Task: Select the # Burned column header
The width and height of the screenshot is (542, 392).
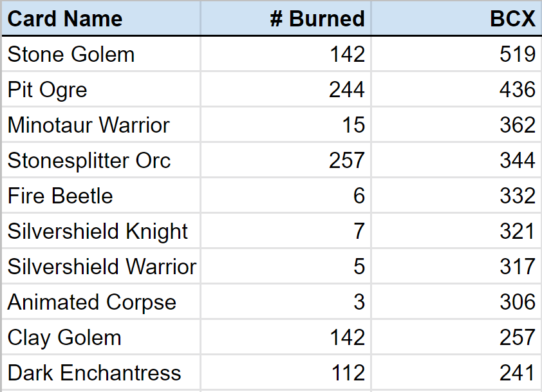Action: pos(317,19)
